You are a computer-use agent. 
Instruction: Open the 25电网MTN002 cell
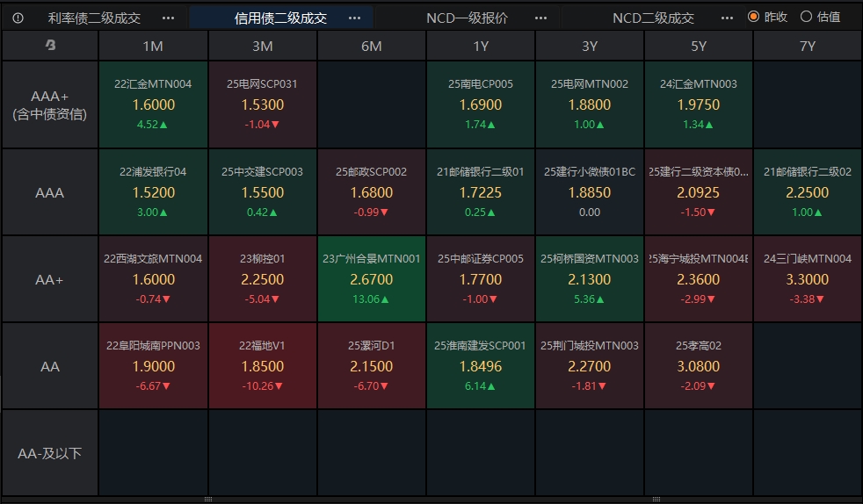(590, 104)
